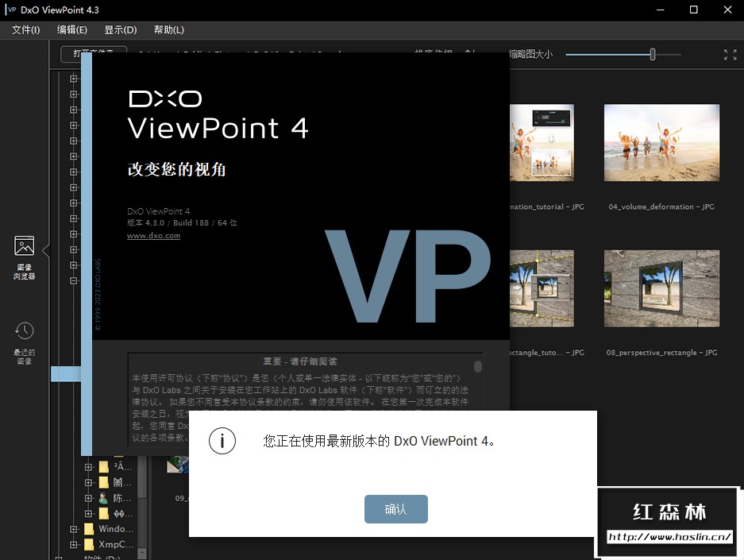Select the deformation_tutorial JPG thumbnail
Screen dimensions: 744x560
pyautogui.click(x=542, y=143)
